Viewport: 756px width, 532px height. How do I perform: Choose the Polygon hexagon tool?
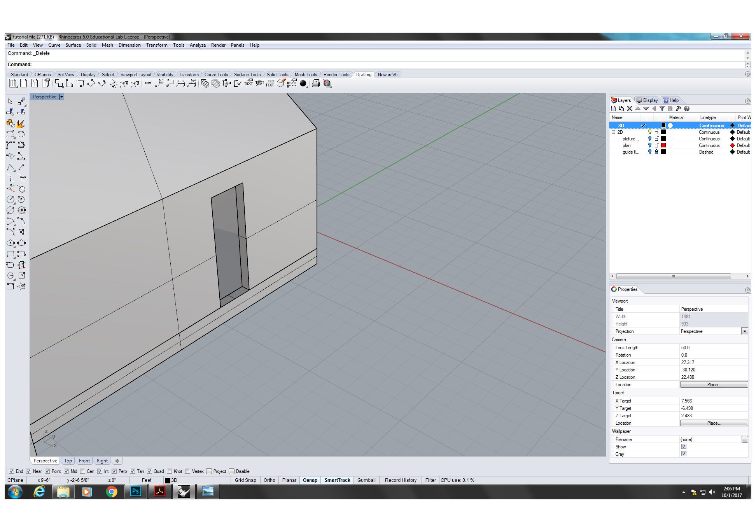(10, 275)
